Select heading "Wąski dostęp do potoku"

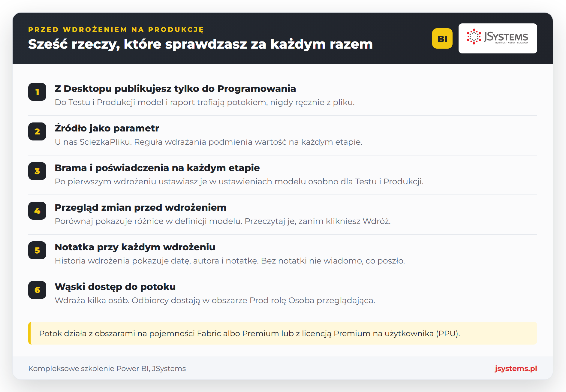click(115, 287)
